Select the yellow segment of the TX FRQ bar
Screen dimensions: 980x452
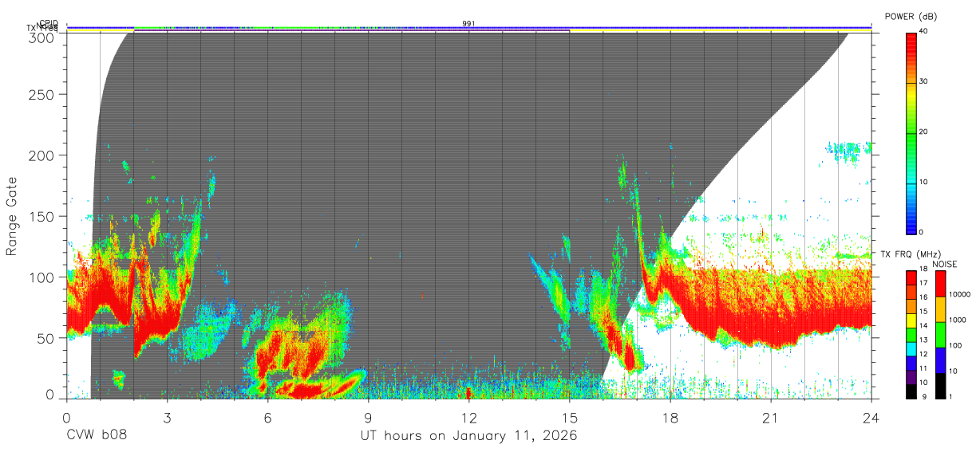point(911,320)
